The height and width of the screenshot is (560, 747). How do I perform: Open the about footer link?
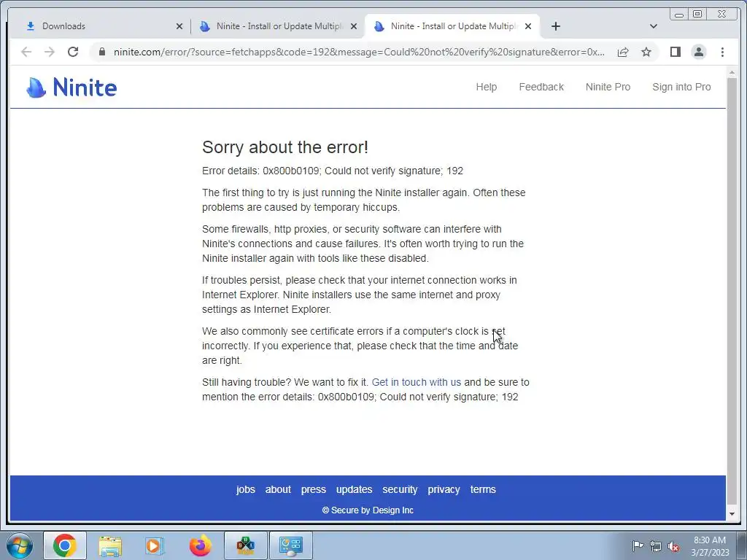278,489
